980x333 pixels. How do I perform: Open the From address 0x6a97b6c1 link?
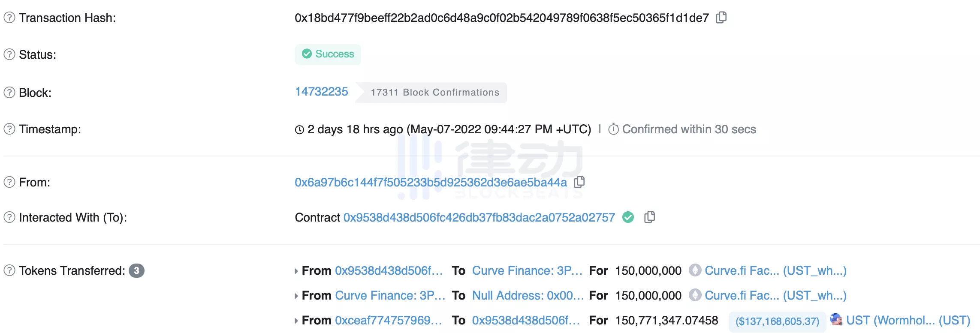coord(431,183)
